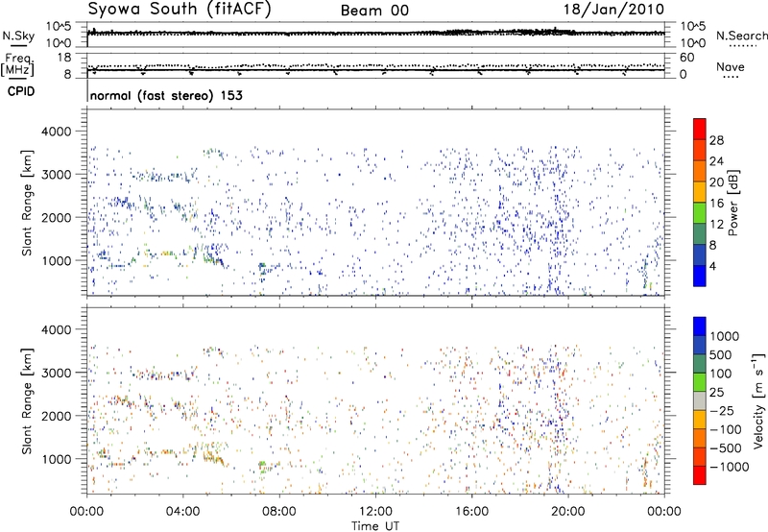
Task: Click the '1000' slant range tick in the velocity panel
Action: point(56,459)
